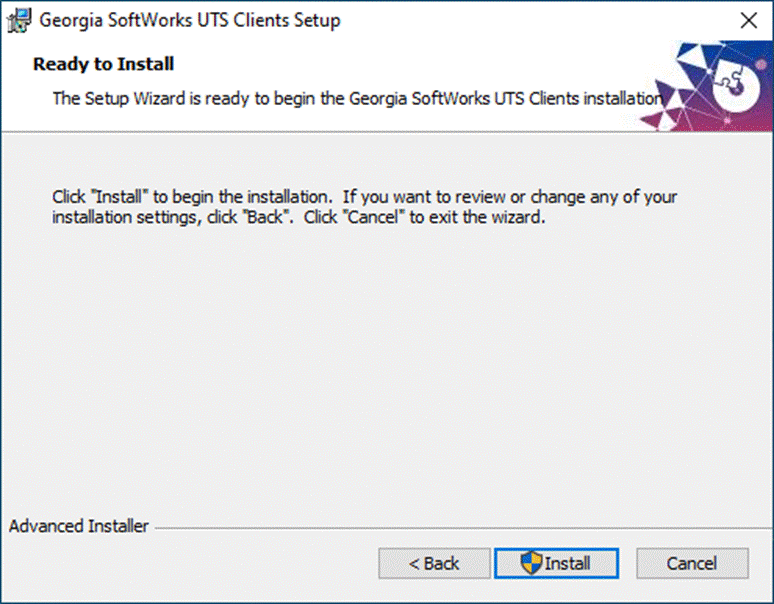Click the installer icon in title bar
This screenshot has height=604, width=774.
pos(19,21)
